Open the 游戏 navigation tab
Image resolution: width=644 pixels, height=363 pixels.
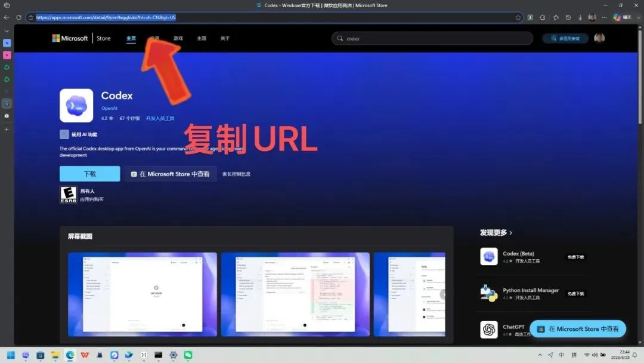pos(178,38)
